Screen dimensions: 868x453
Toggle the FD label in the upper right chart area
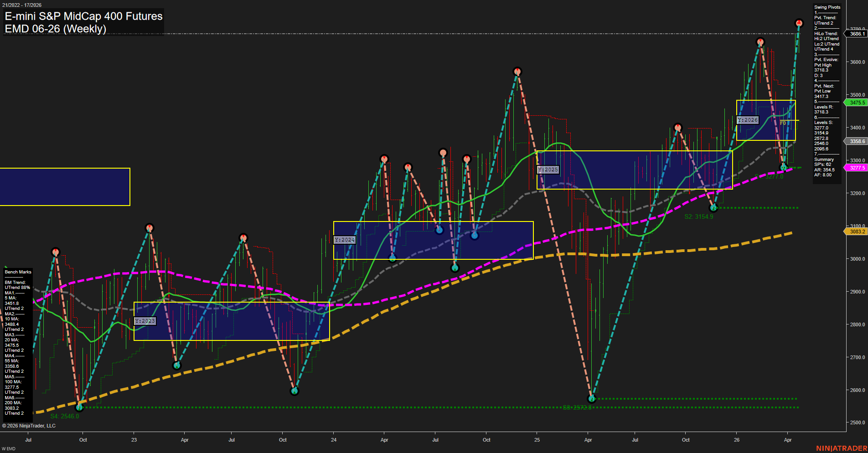tap(782, 123)
